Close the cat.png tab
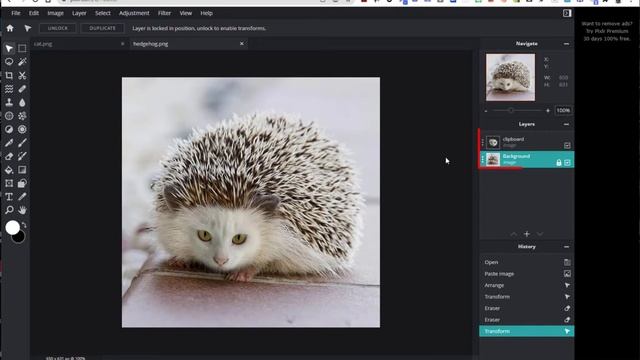 [x=122, y=44]
